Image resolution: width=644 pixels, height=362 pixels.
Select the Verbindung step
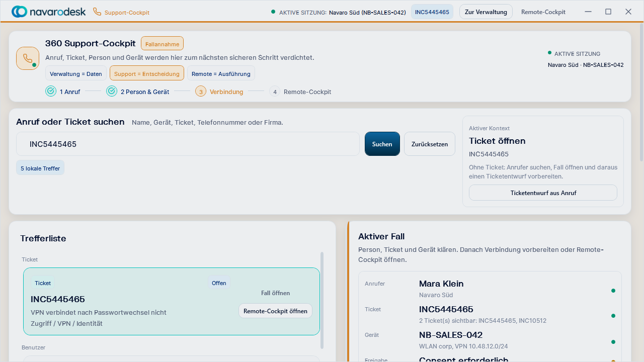click(x=226, y=92)
